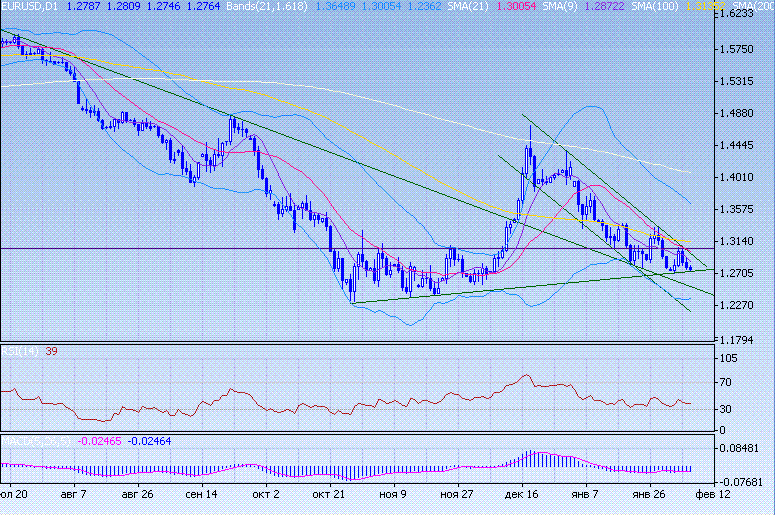775x515 pixels.
Task: Click the blue MACD value -0.02464
Action: (151, 440)
